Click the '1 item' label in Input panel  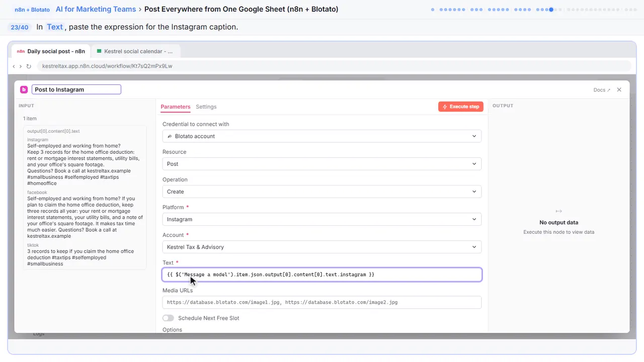pos(30,119)
